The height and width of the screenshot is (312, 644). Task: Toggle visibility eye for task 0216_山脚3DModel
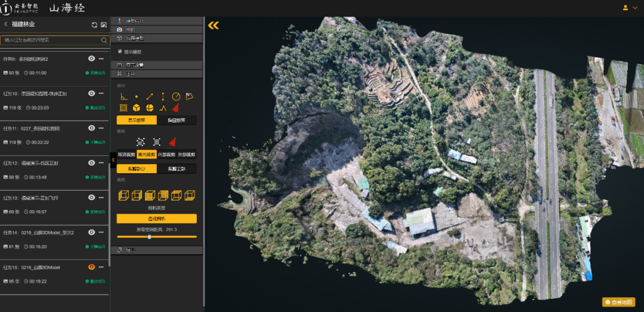(92, 267)
